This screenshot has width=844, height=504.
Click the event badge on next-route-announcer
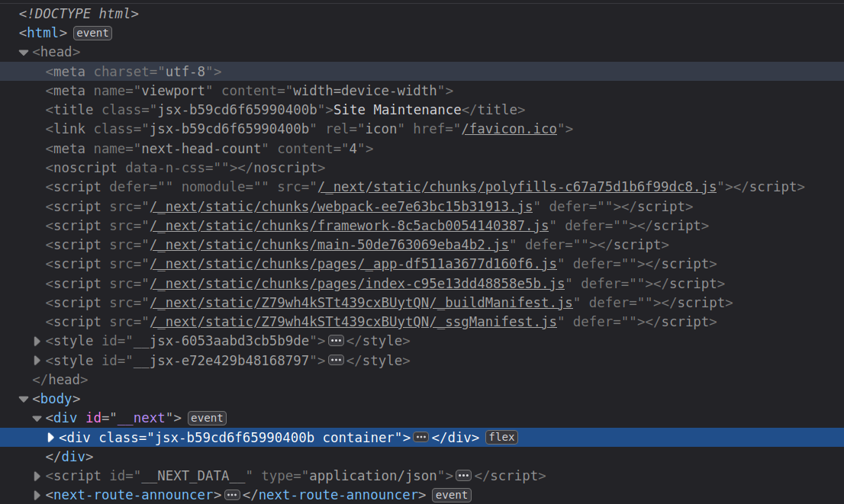pos(451,495)
